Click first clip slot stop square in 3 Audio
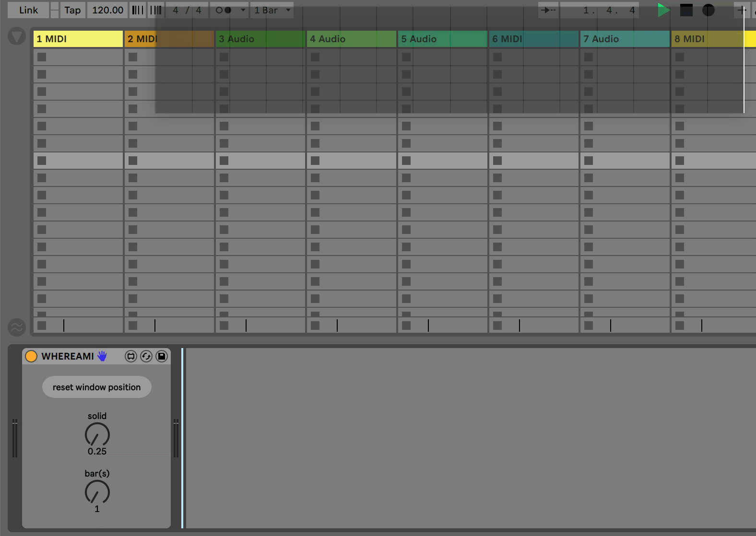 224,57
